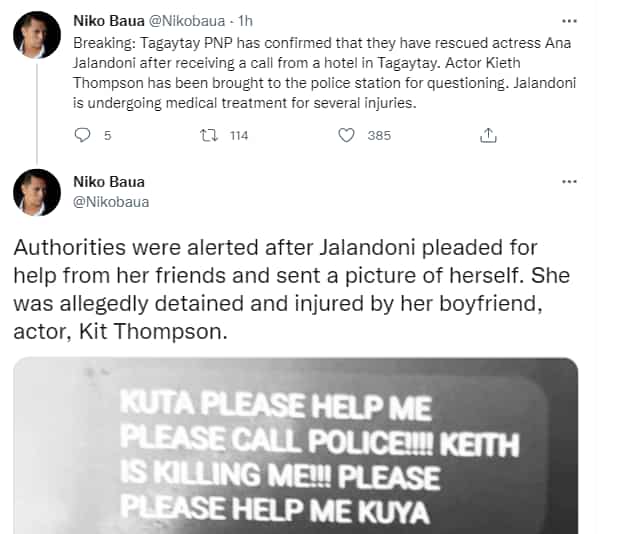Like the tweet with the heart icon
Screen dimensions: 618x534
point(346,135)
